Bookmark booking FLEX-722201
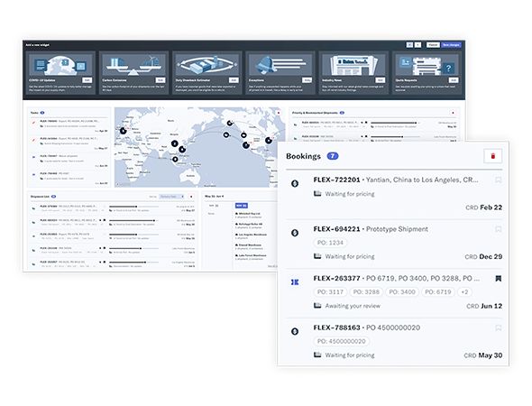This screenshot has width=532, height=406. click(x=498, y=180)
